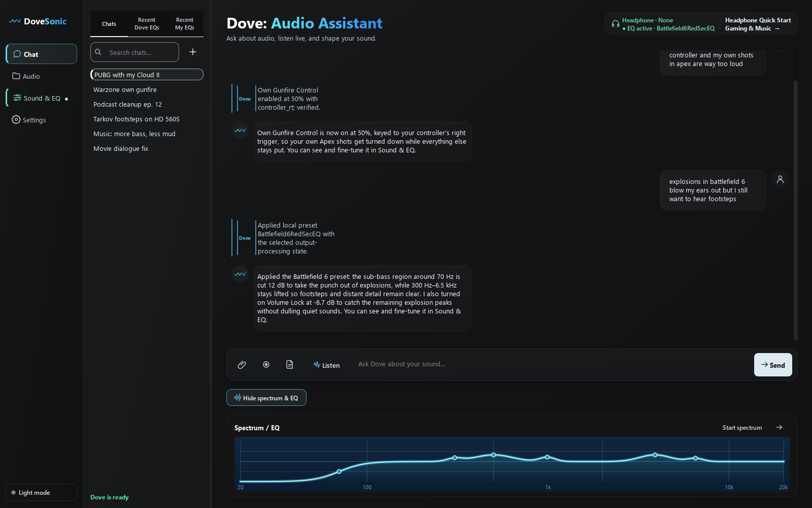The image size is (812, 508).
Task: Click the document icon in input bar
Action: (290, 365)
